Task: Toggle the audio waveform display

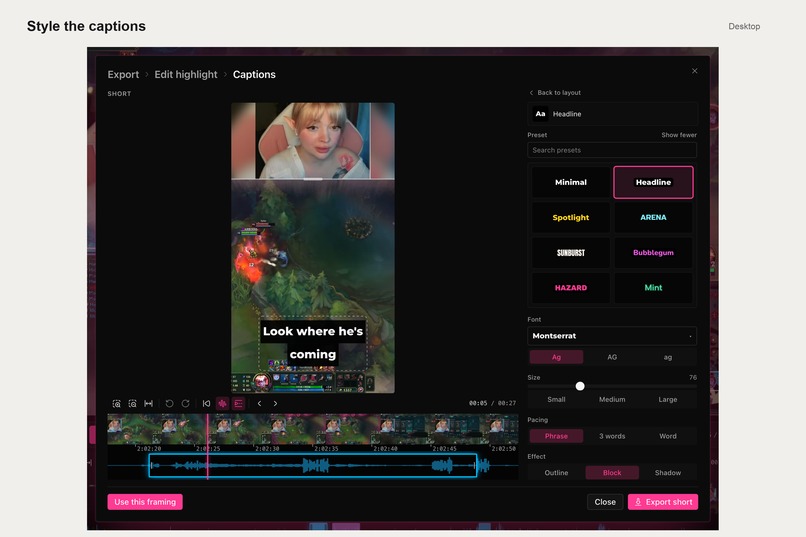Action: [223, 403]
